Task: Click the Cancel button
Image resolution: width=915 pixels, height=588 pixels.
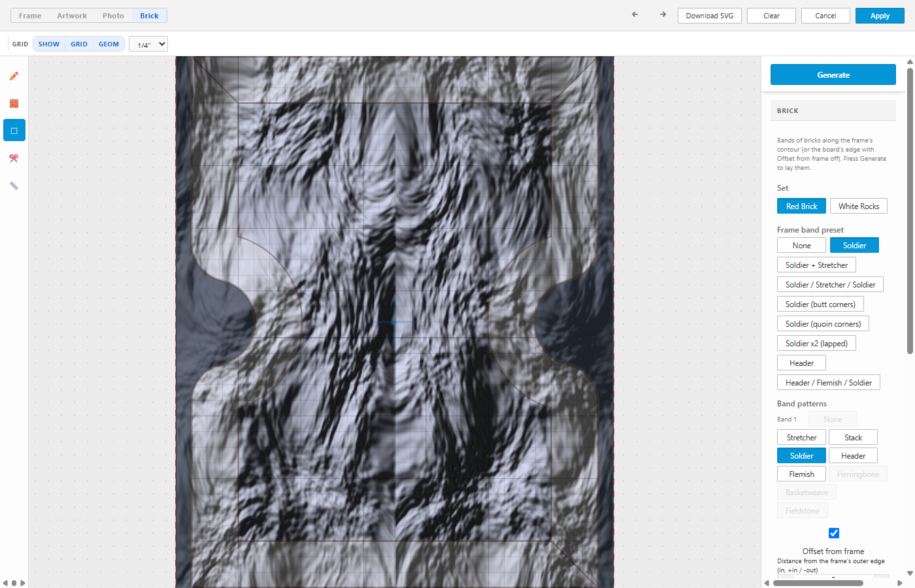Action: click(x=825, y=16)
